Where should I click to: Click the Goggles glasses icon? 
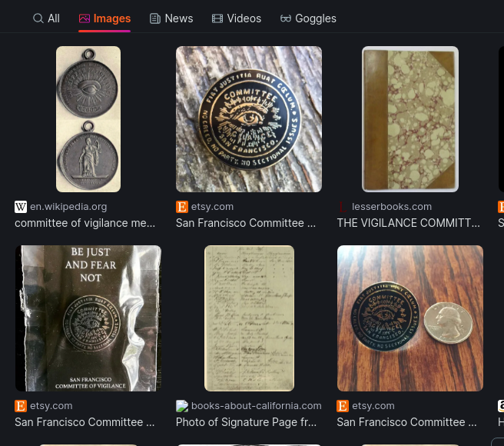click(286, 18)
